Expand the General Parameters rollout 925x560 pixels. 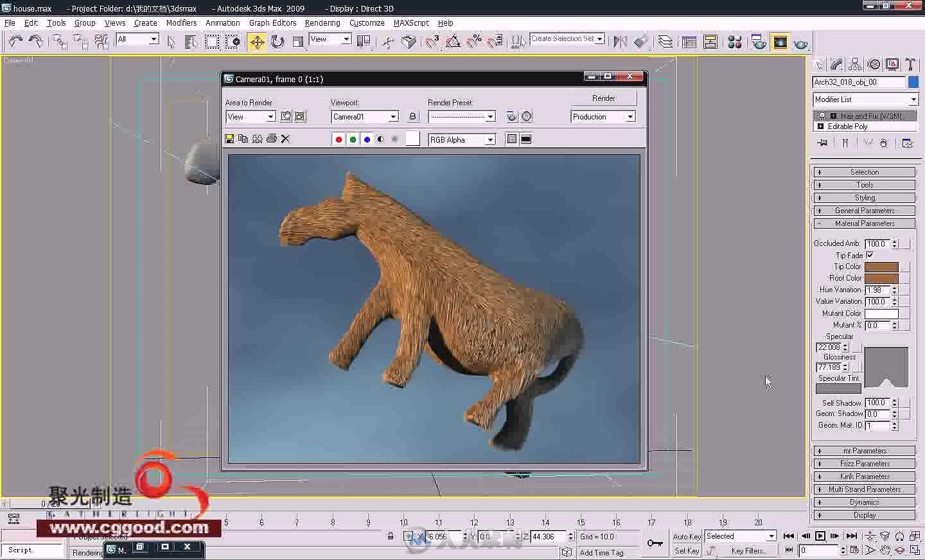click(x=865, y=211)
